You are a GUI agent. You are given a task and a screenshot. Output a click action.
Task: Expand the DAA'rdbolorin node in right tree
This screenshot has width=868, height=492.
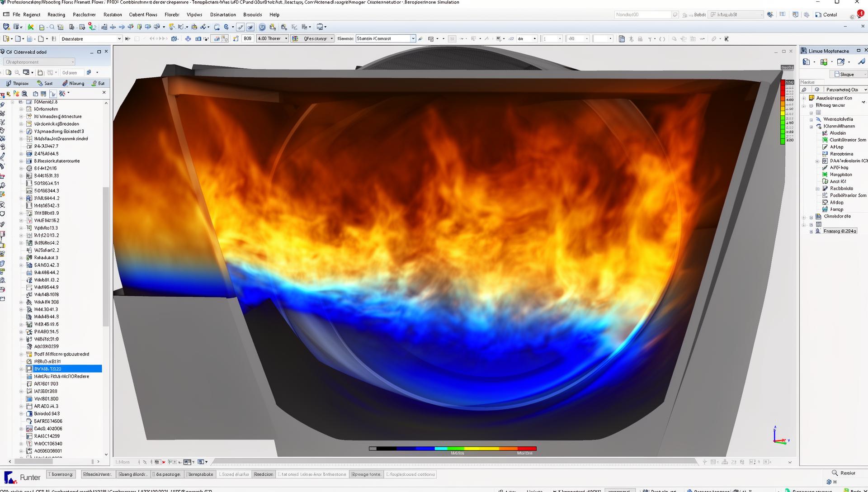coord(817,161)
